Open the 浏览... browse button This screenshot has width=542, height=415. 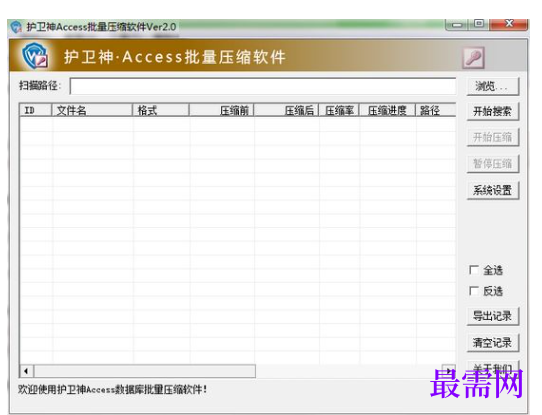point(493,86)
